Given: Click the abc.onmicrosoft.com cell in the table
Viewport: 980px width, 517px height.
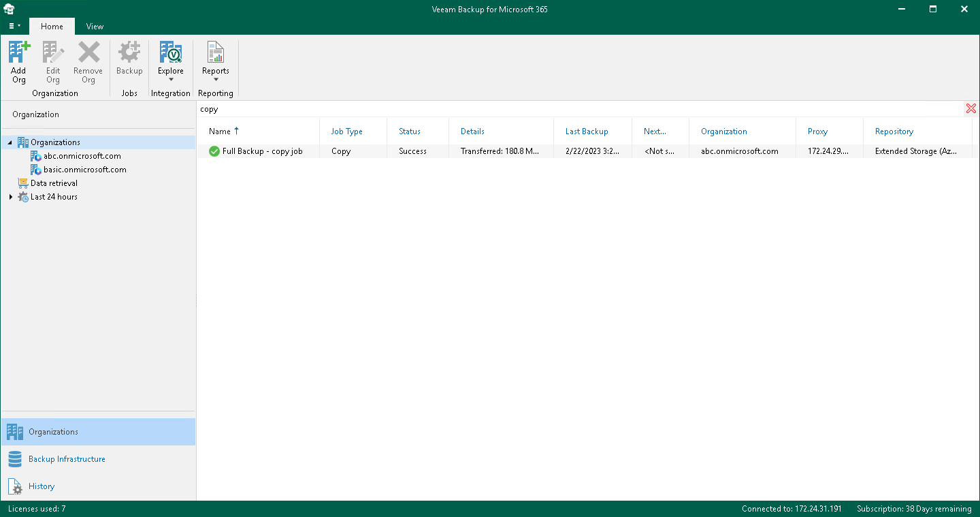Looking at the screenshot, I should pyautogui.click(x=740, y=151).
